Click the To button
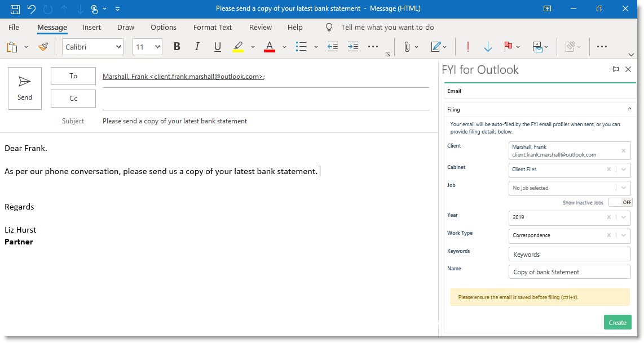The height and width of the screenshot is (343, 644). [73, 76]
